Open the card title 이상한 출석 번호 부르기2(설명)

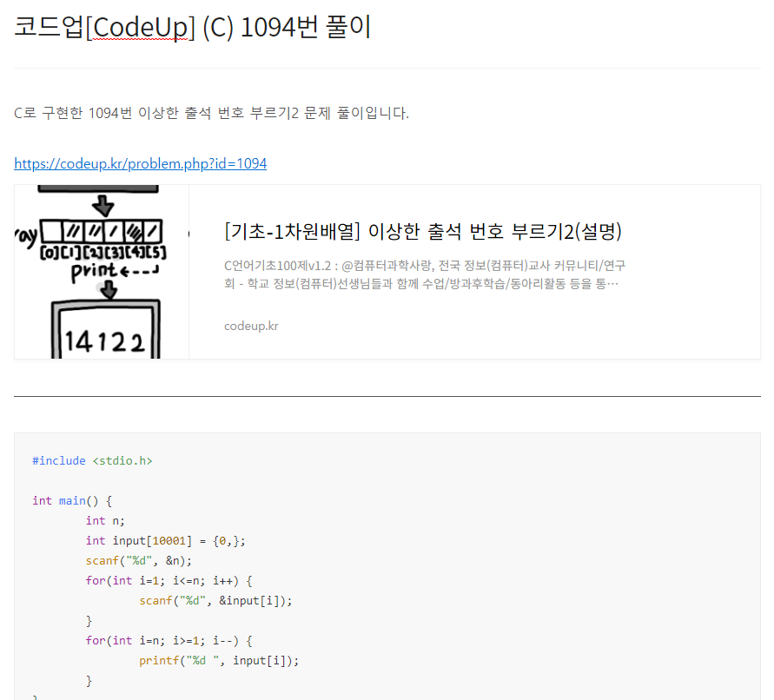(423, 231)
